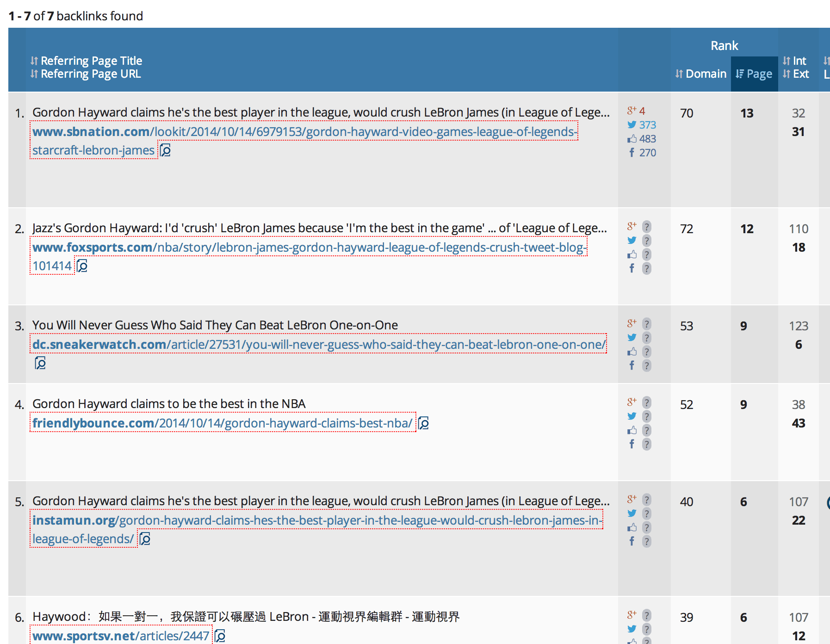Sort by Referring Page Title

(x=87, y=61)
